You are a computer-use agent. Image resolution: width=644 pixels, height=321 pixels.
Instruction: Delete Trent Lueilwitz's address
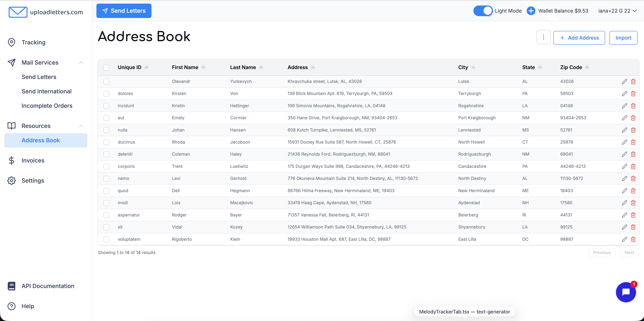pyautogui.click(x=633, y=166)
